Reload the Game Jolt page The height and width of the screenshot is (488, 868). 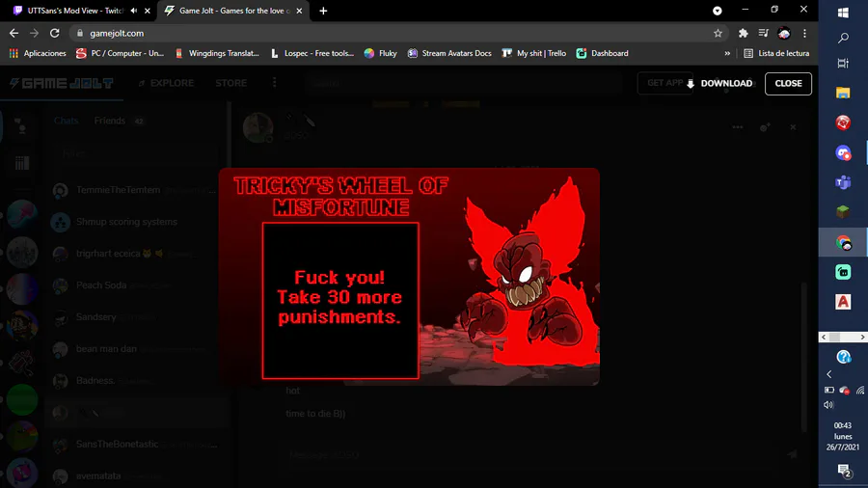[54, 33]
